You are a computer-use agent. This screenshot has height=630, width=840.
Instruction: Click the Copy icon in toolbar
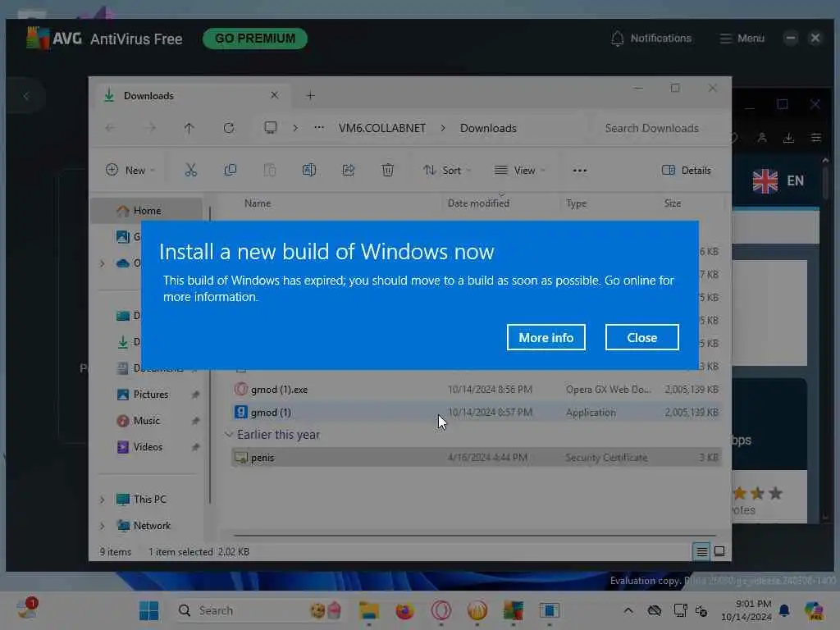[231, 171]
